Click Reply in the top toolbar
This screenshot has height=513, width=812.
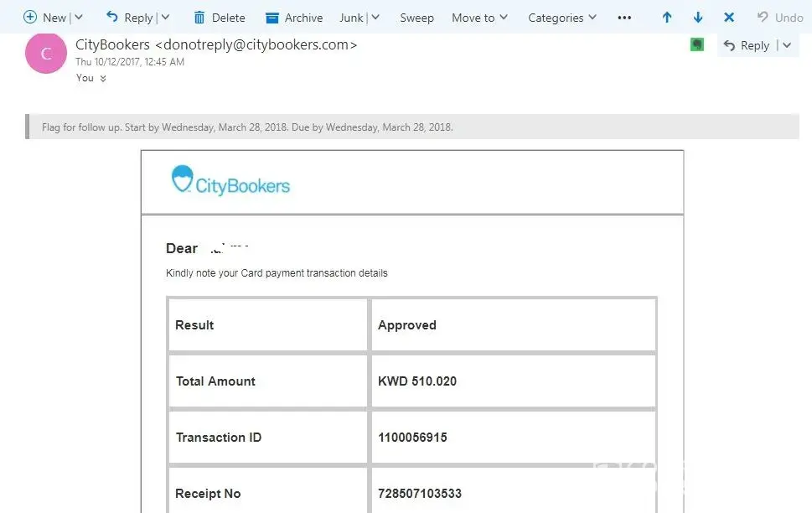click(129, 18)
